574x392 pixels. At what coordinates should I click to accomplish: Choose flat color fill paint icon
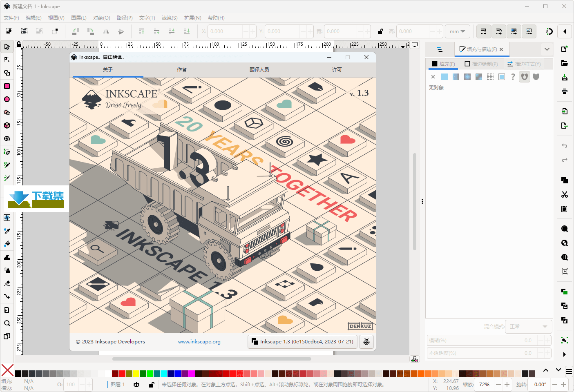click(x=444, y=77)
